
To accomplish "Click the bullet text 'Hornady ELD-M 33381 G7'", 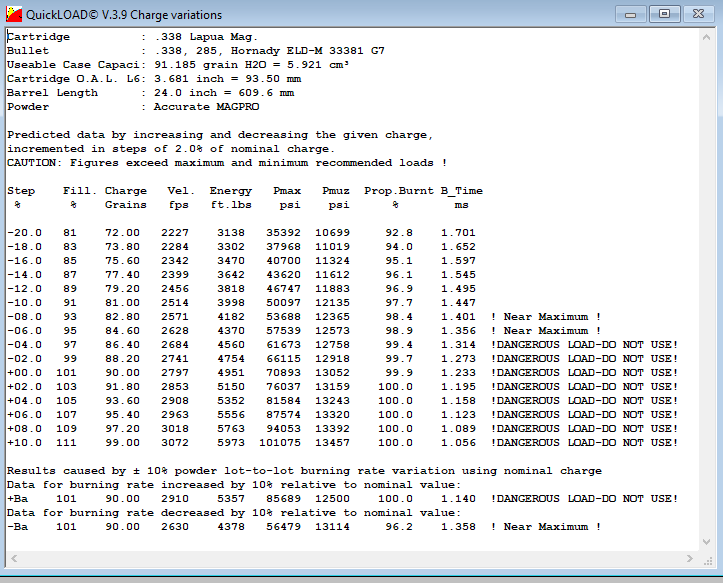I will [308, 51].
